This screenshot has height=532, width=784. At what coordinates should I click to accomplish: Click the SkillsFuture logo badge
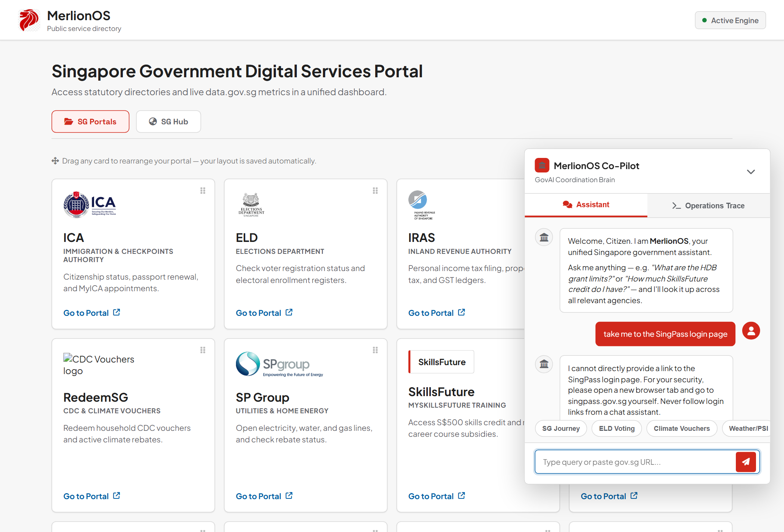441,362
